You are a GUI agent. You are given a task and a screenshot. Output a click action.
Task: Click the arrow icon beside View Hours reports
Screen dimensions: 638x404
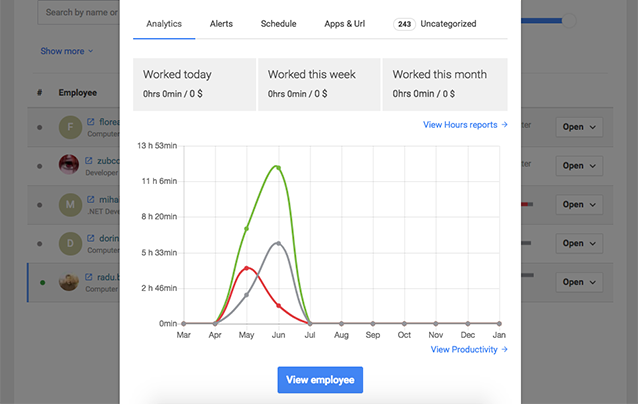[505, 124]
